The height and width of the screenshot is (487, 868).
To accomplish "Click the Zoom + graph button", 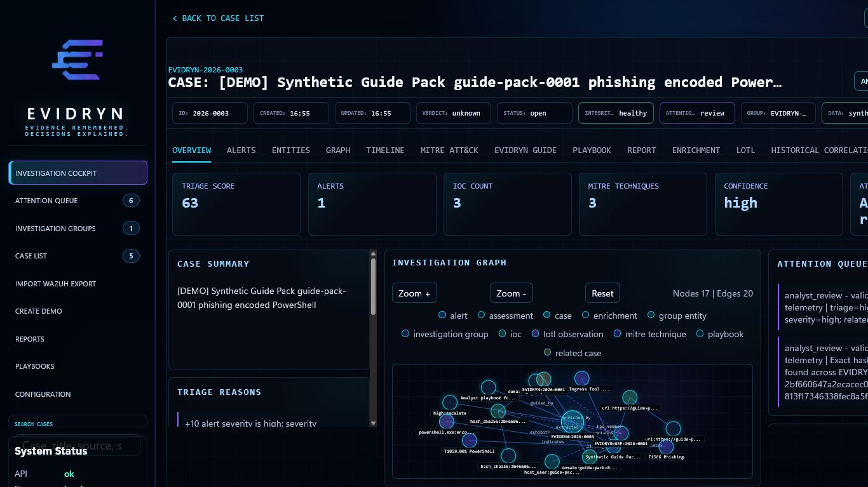I will 414,293.
